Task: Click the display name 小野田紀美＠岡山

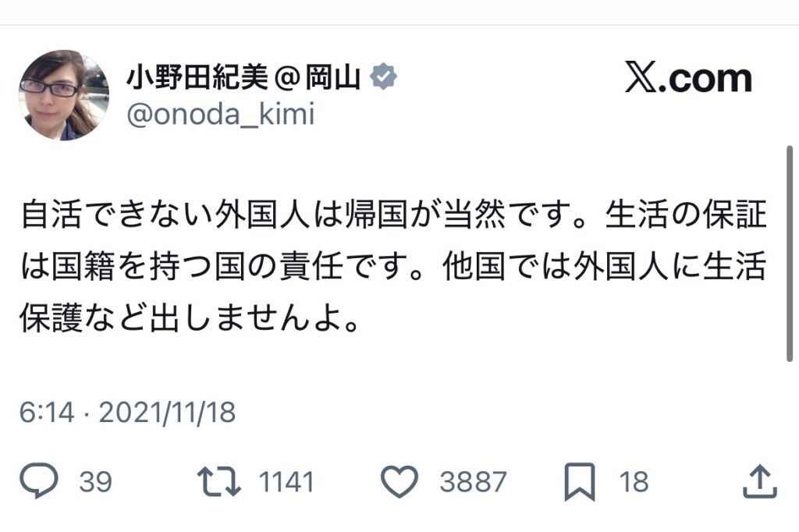Action: point(243,76)
